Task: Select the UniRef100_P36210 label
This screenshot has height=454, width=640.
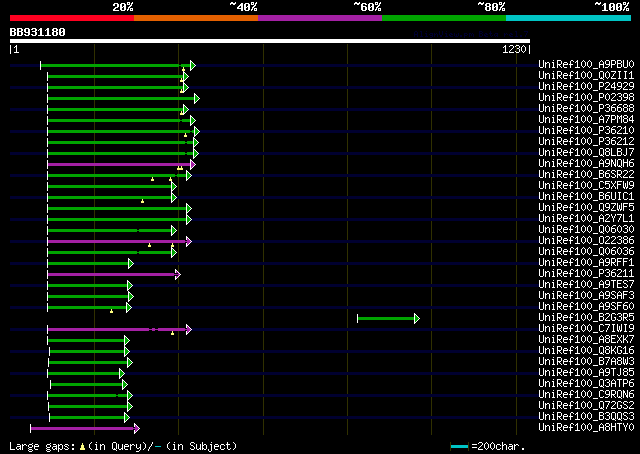Action: click(586, 131)
